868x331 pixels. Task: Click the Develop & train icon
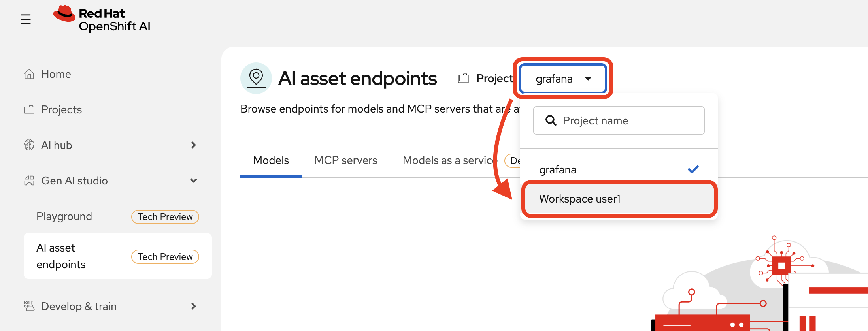tap(29, 306)
